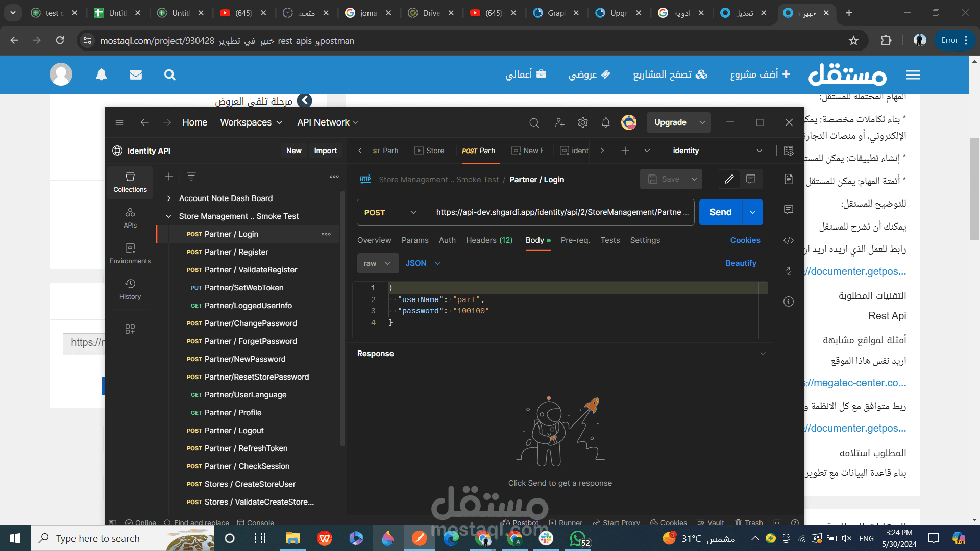Open Environments in Postman sidebar
This screenshot has width=980, height=551.
tap(130, 253)
